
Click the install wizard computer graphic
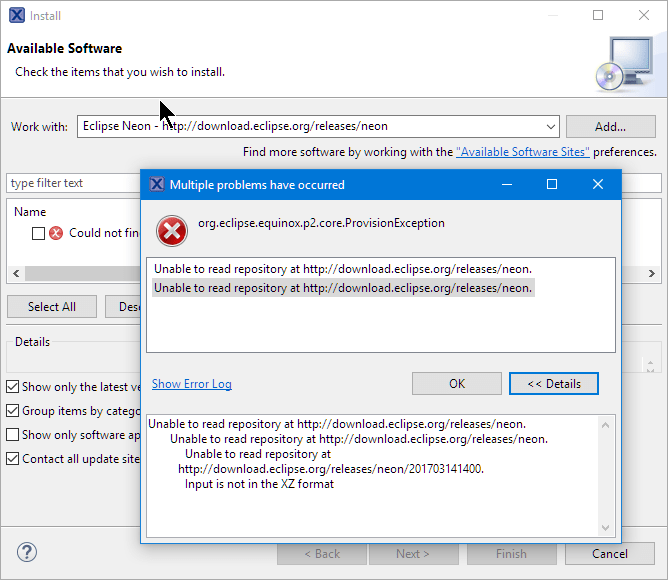625,64
